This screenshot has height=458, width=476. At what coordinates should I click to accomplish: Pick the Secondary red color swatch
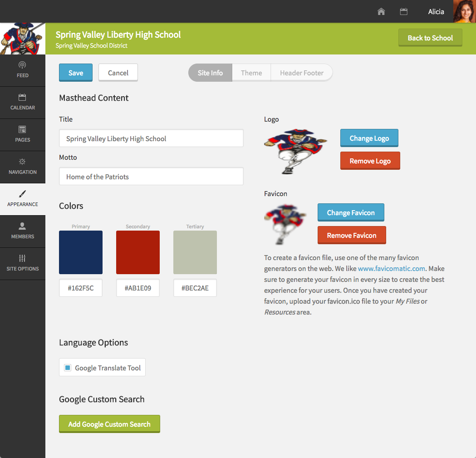(138, 252)
